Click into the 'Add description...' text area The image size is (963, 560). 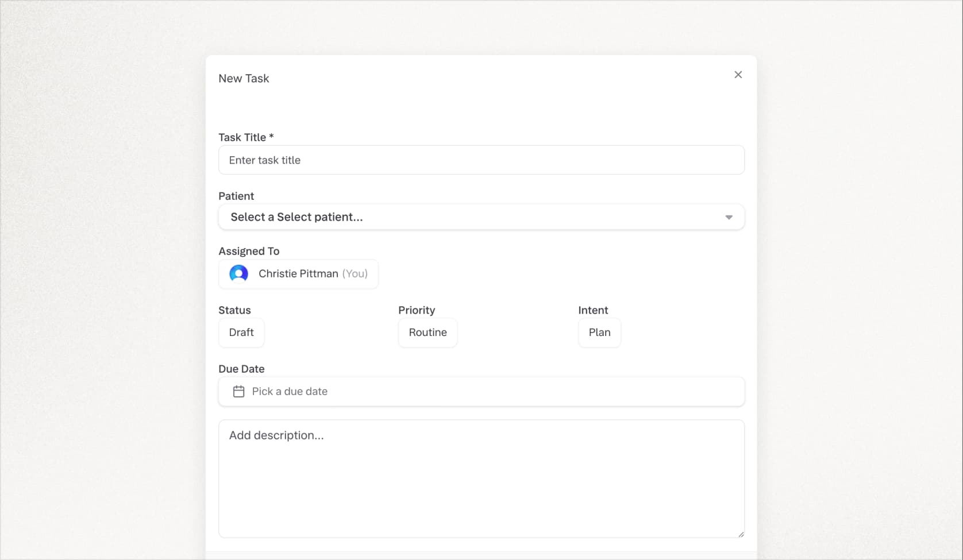coord(481,478)
